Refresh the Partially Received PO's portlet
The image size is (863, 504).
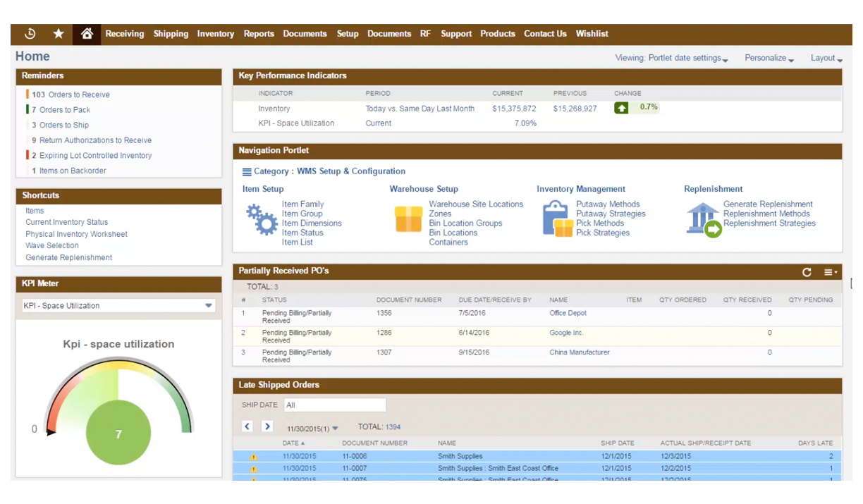807,272
